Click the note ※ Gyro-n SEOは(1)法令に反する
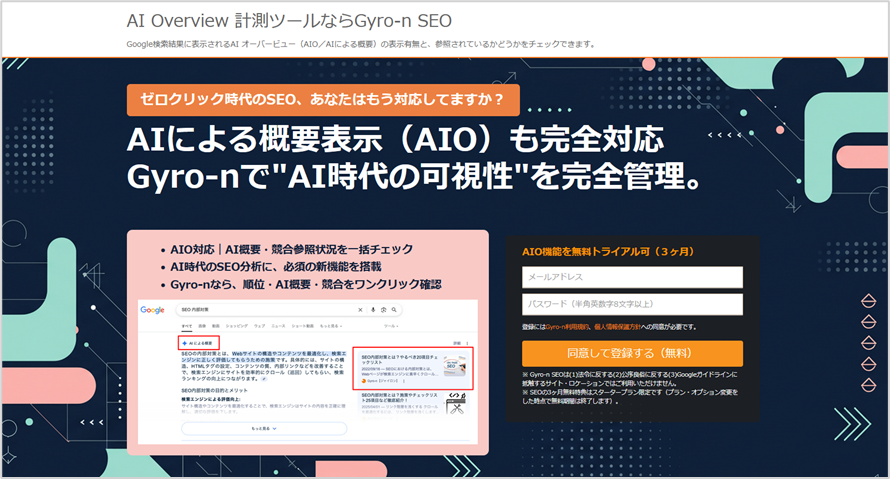This screenshot has height=479, width=890. tap(630, 379)
